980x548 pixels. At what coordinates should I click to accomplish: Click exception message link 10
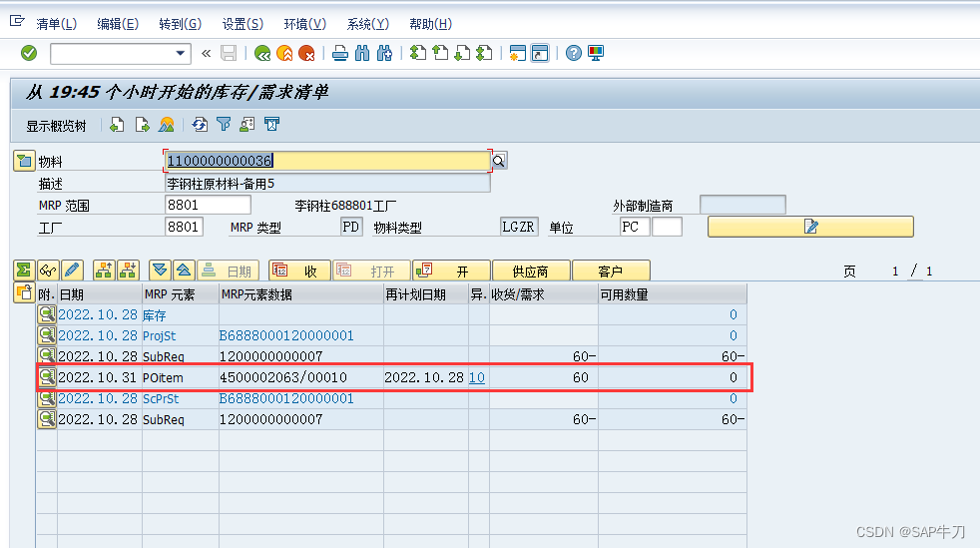point(477,377)
